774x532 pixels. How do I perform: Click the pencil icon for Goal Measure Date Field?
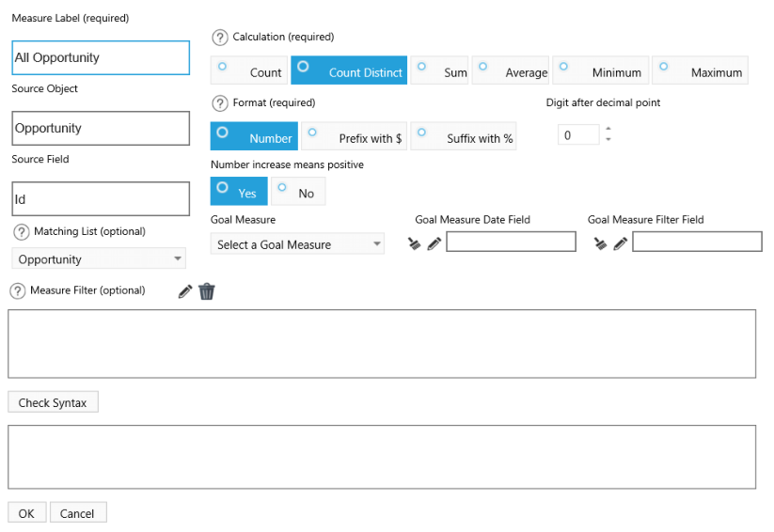pyautogui.click(x=434, y=243)
